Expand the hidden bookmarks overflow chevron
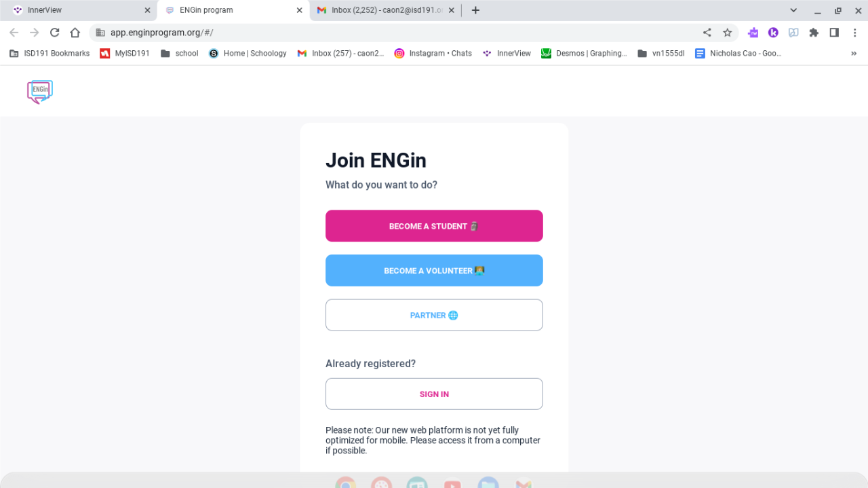The image size is (868, 488). [854, 53]
